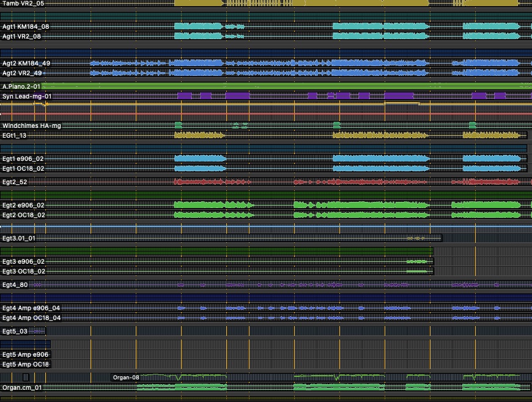Select the Agt1 KM184_08 audio clip label

[26, 26]
